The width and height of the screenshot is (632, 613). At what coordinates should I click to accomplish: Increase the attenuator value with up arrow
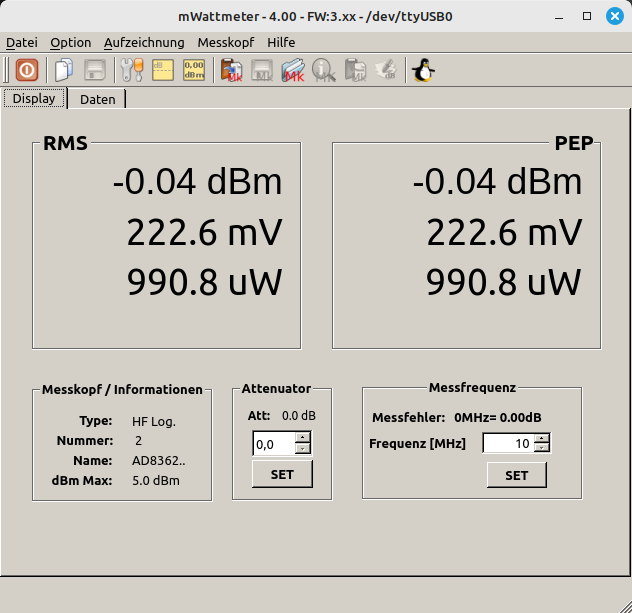coord(303,438)
